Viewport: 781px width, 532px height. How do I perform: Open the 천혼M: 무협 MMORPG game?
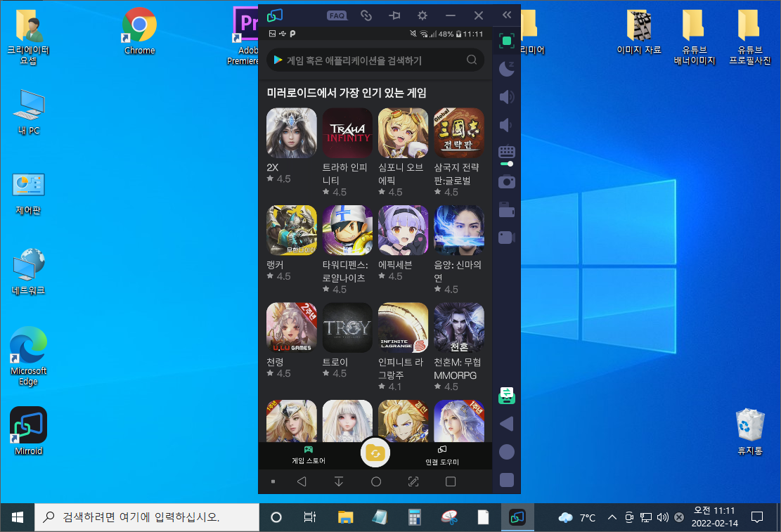(x=459, y=327)
